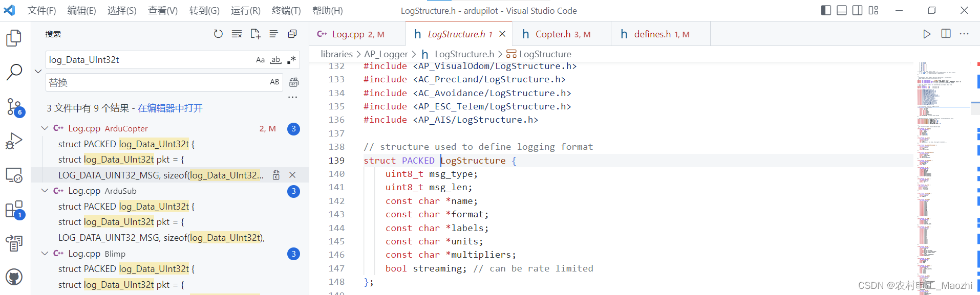Open 选择(S) menu
Viewport: 980px width, 295px height.
(122, 10)
